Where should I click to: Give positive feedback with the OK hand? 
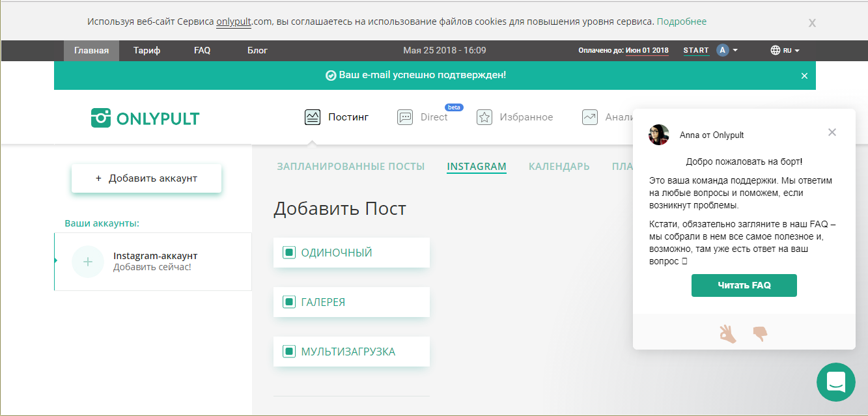click(729, 333)
